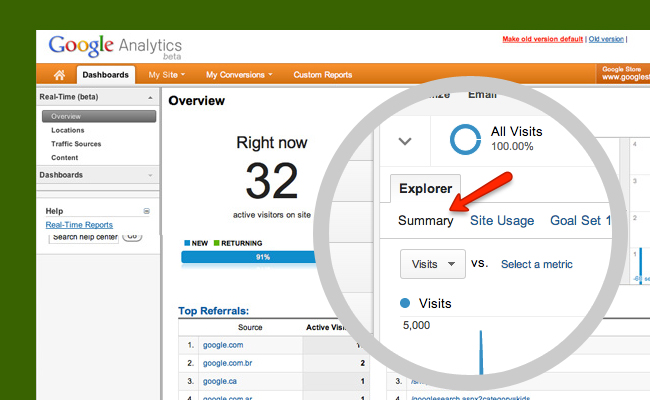Click the Go button by help search
This screenshot has width=650, height=400.
click(x=132, y=237)
